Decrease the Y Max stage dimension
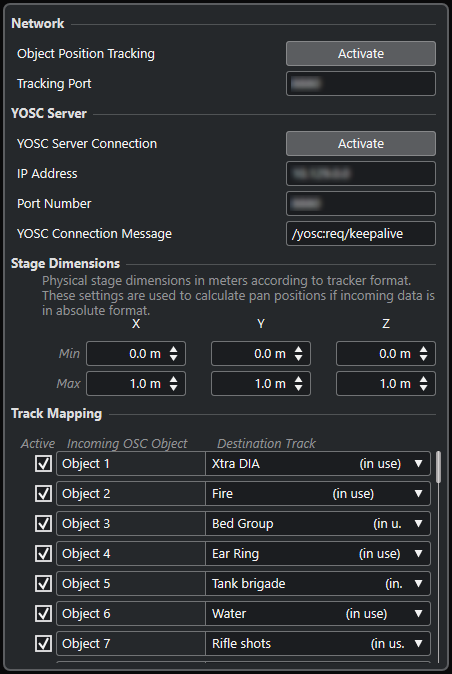452x674 pixels. (299, 388)
